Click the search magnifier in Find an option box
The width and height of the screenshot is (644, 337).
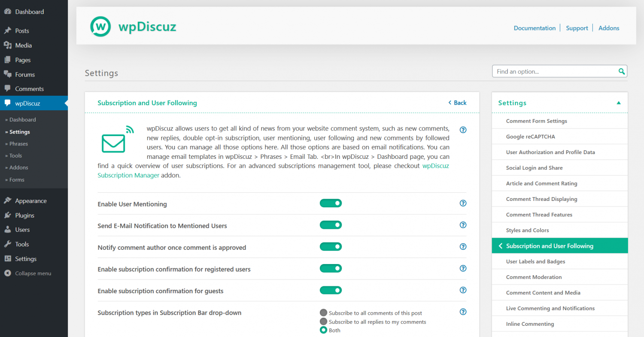click(x=621, y=71)
